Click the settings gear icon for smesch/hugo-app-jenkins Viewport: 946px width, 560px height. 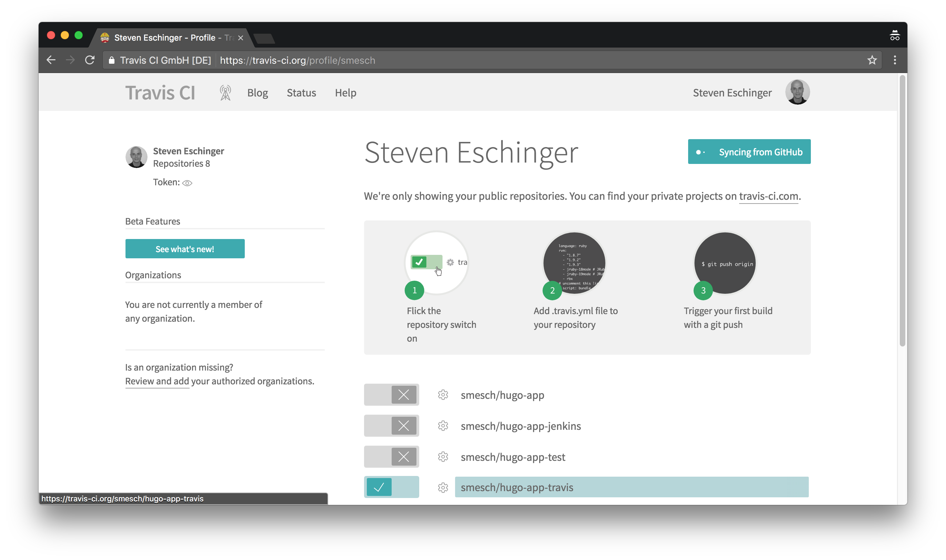pyautogui.click(x=442, y=426)
